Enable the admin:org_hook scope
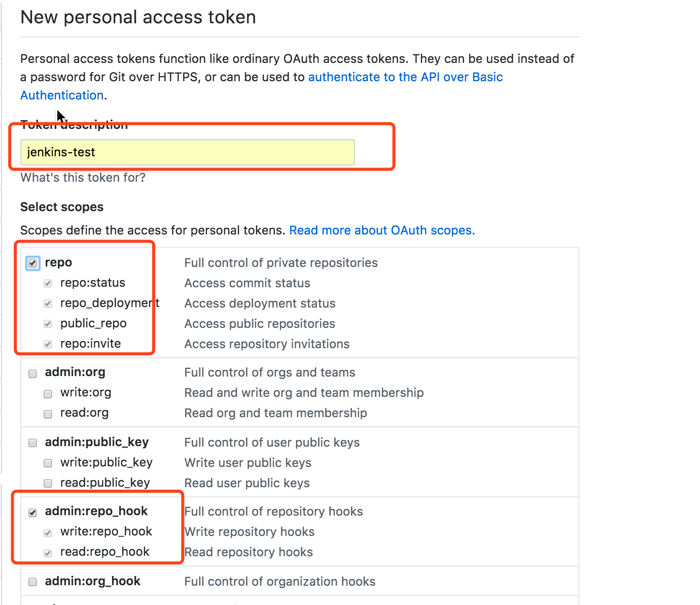The width and height of the screenshot is (700, 605). 33,582
